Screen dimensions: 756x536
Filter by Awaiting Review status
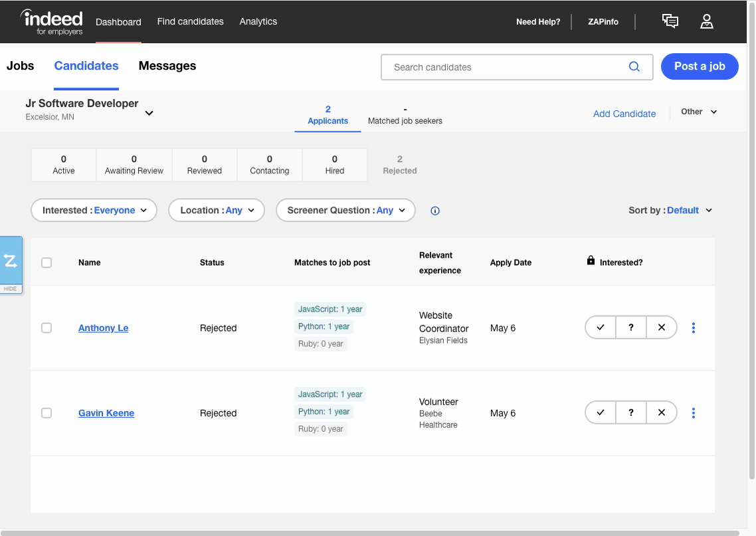click(x=134, y=165)
